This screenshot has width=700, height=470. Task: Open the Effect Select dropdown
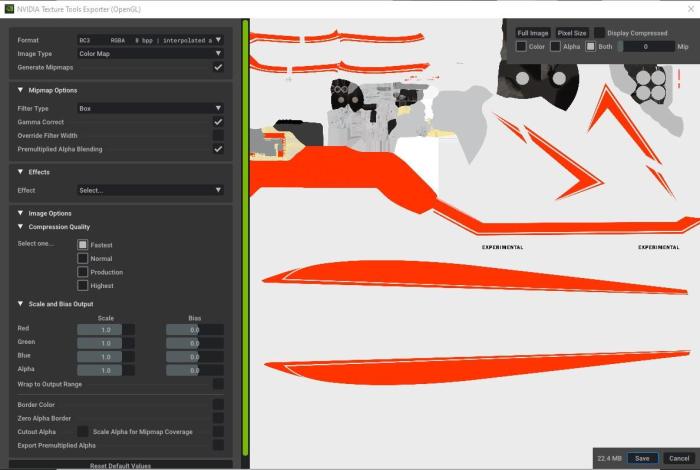pyautogui.click(x=150, y=190)
